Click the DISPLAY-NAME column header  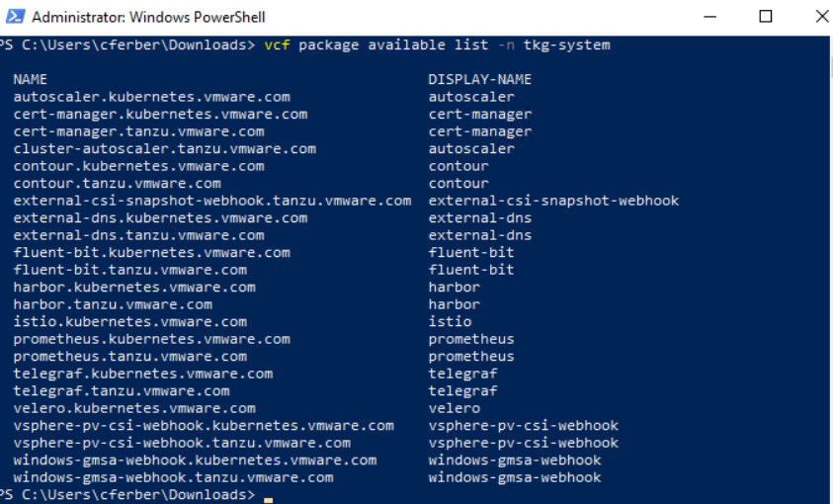click(x=479, y=79)
